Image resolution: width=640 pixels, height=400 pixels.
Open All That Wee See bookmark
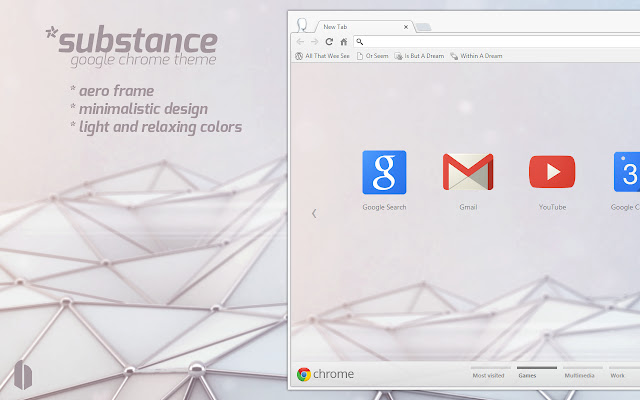point(322,56)
